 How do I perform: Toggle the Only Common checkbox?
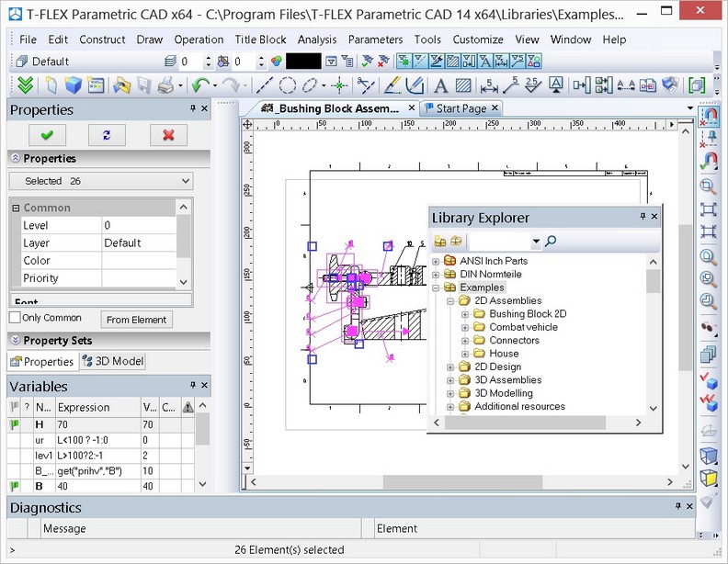pos(15,318)
